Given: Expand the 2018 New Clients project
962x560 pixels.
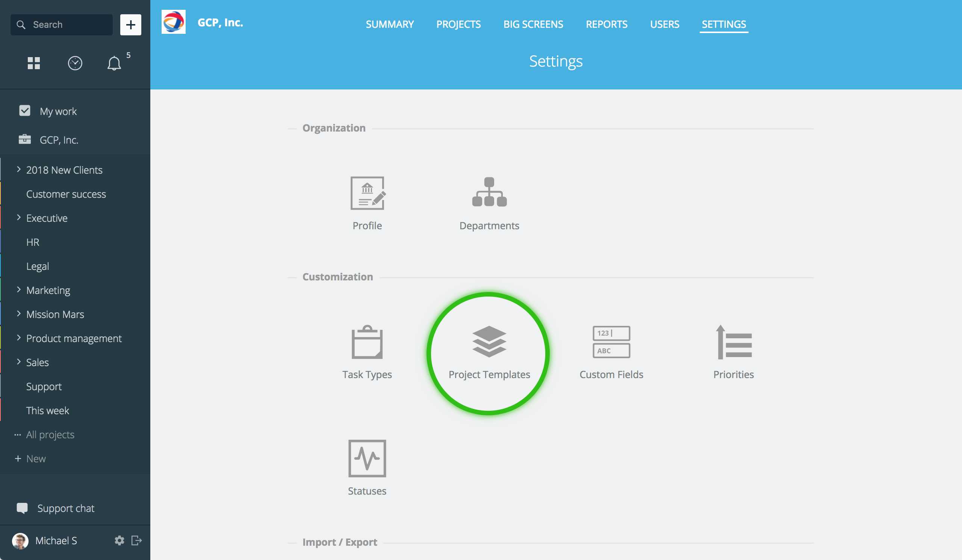Looking at the screenshot, I should 18,169.
